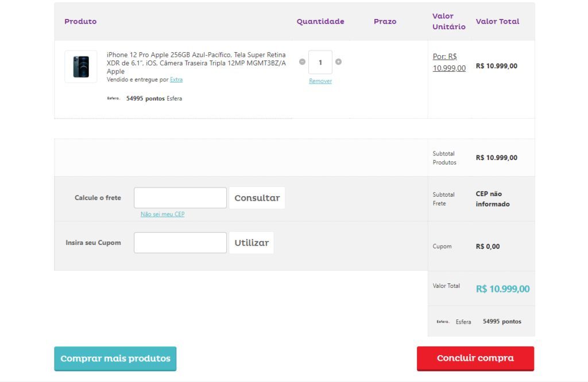The image size is (588, 382).
Task: Open the 'Não sei meu CEP' link
Action: click(163, 214)
